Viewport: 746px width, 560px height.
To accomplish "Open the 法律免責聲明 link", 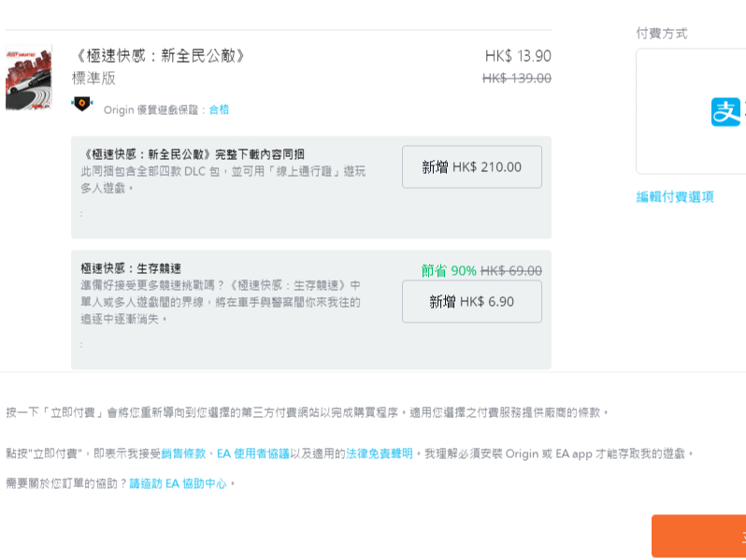I will tap(380, 454).
